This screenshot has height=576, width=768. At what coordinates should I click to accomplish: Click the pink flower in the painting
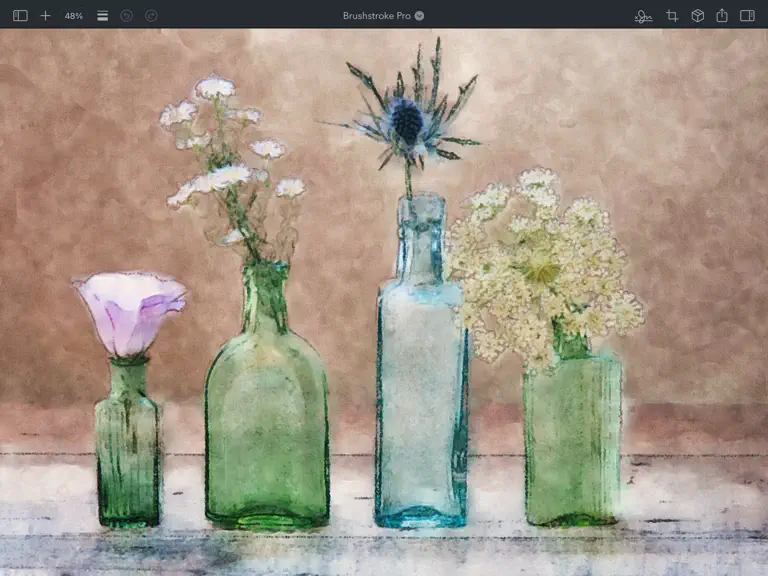130,312
